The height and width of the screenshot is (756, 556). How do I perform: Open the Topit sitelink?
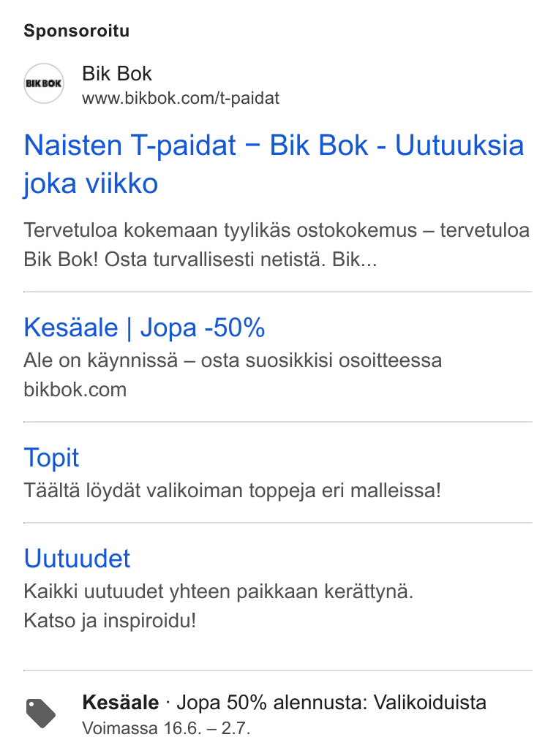[x=51, y=458]
